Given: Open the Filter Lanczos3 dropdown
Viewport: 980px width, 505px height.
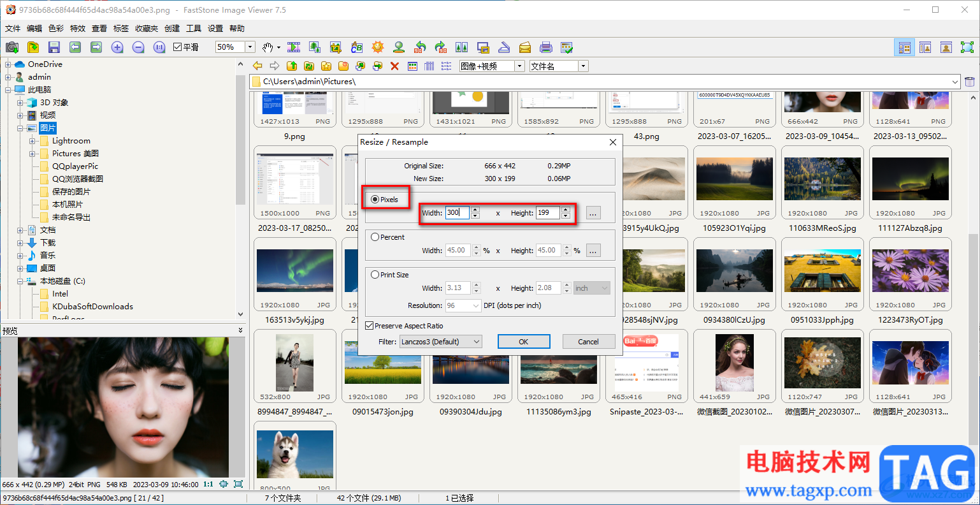Looking at the screenshot, I should [440, 342].
